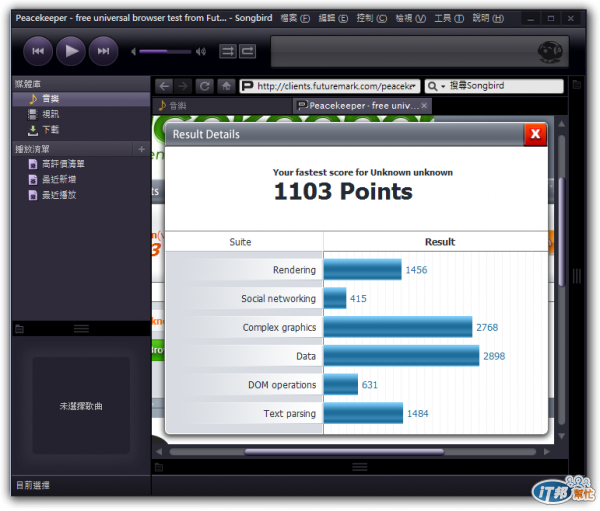Viewport: 600px width, 511px height.
Task: Click the 1103 Points score text
Action: tap(343, 191)
